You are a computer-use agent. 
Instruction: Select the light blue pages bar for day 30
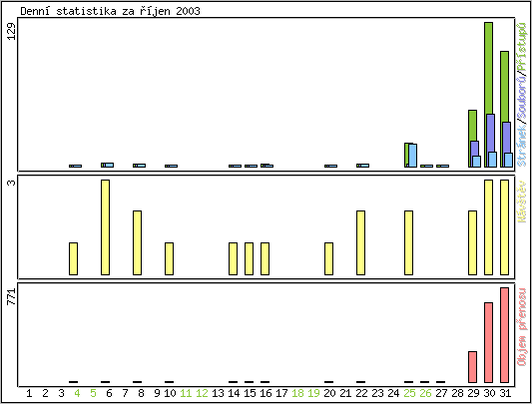click(x=493, y=160)
